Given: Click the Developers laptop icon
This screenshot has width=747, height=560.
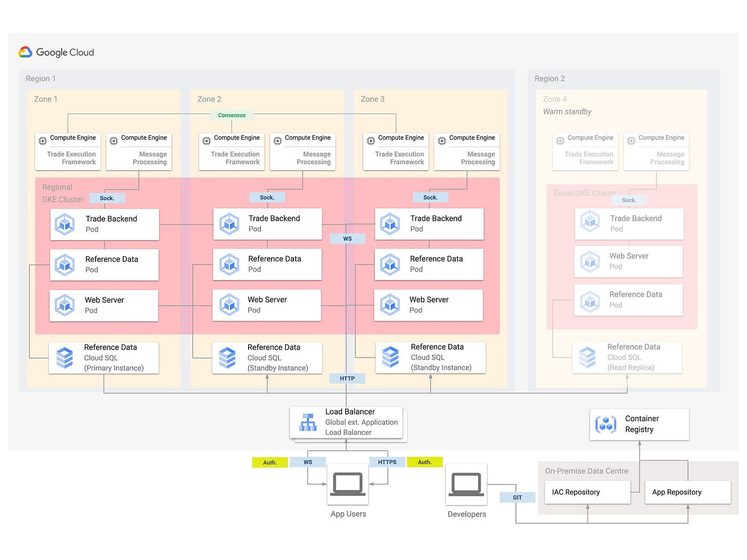Looking at the screenshot, I should point(466,484).
